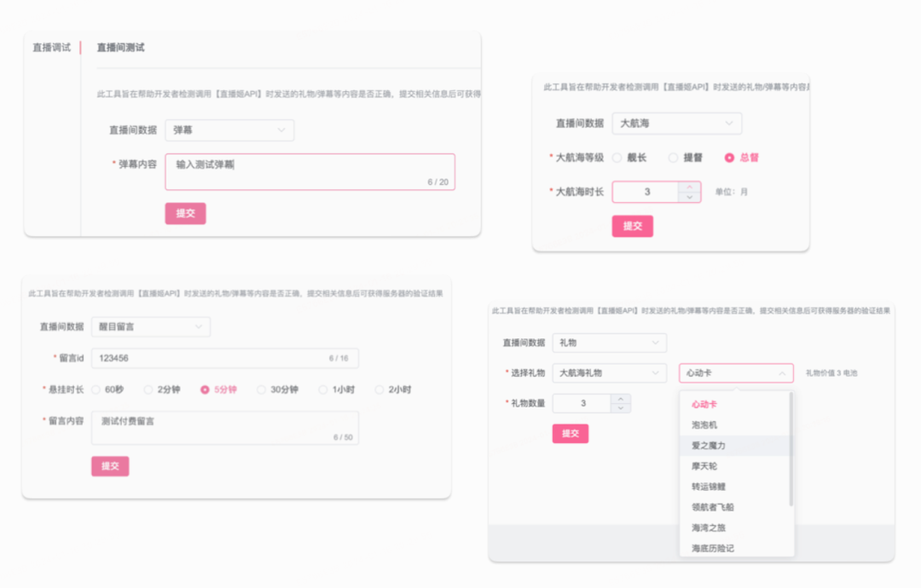Screen dimensions: 921x588
Task: Decrease 礼物数量 with the down arrow
Action: (620, 408)
